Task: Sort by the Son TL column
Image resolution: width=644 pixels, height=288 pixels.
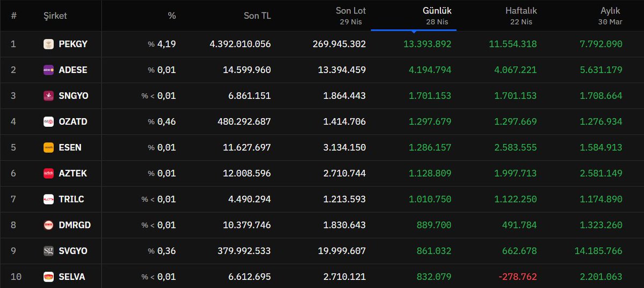Action: (257, 16)
